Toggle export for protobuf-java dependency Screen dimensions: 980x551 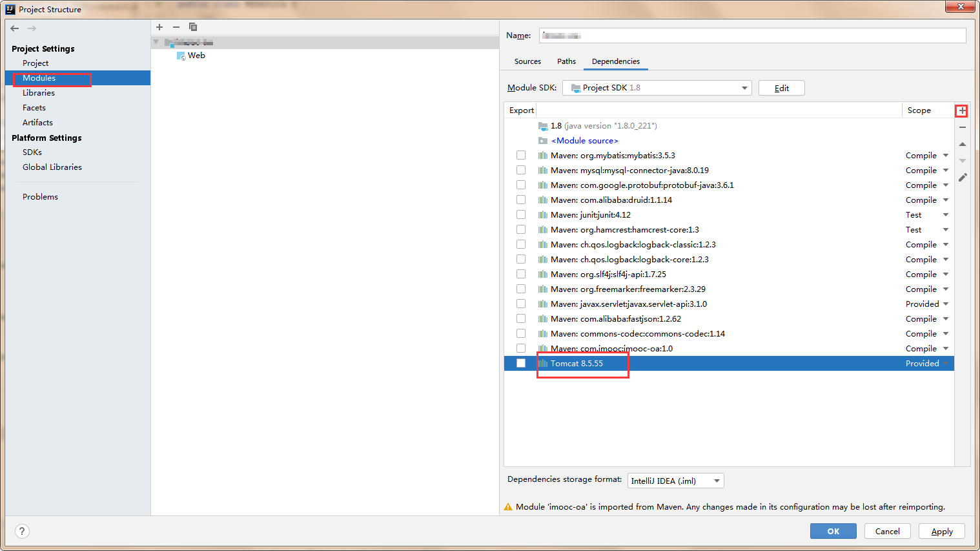tap(521, 185)
